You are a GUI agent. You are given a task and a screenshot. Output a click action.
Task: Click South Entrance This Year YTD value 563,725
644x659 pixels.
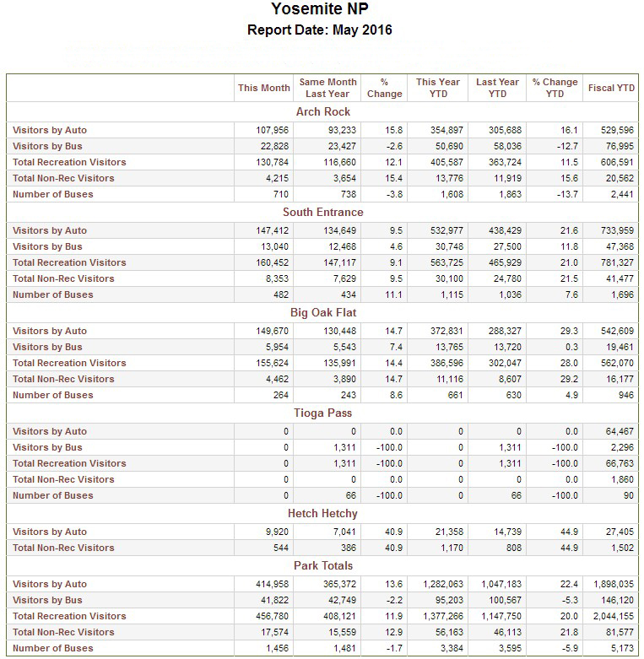click(446, 262)
